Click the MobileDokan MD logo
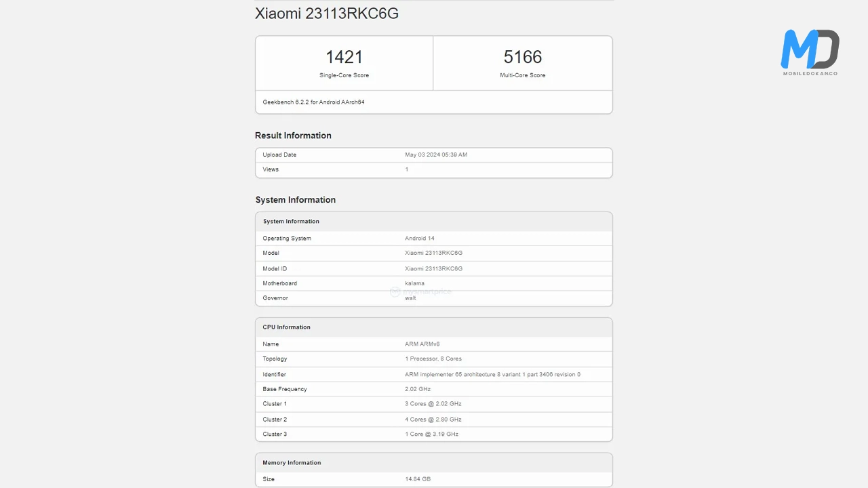 (x=810, y=52)
